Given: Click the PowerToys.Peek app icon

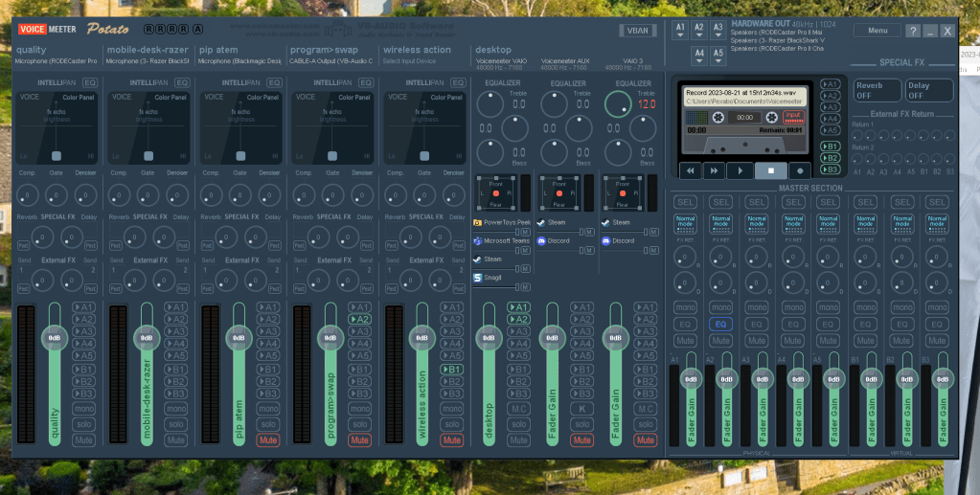Looking at the screenshot, I should (477, 222).
